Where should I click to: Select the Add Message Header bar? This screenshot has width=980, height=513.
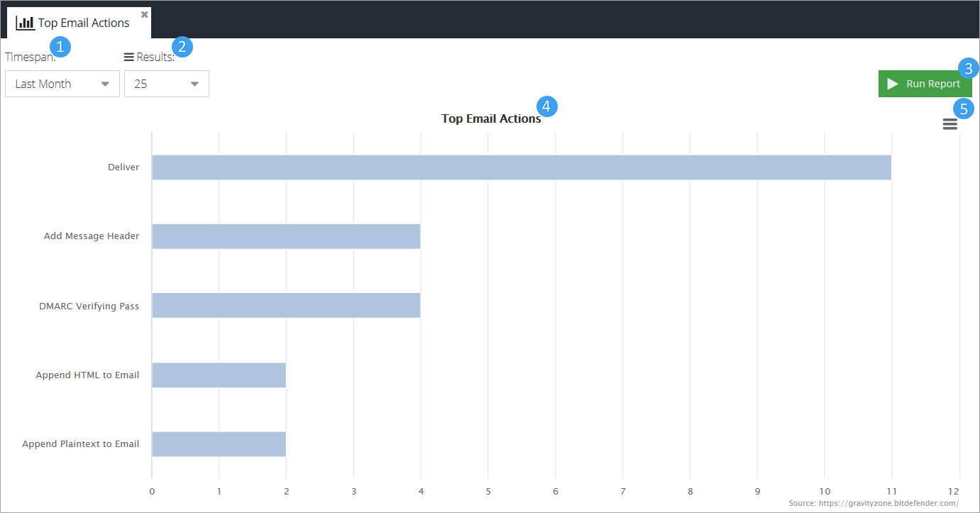tap(286, 236)
